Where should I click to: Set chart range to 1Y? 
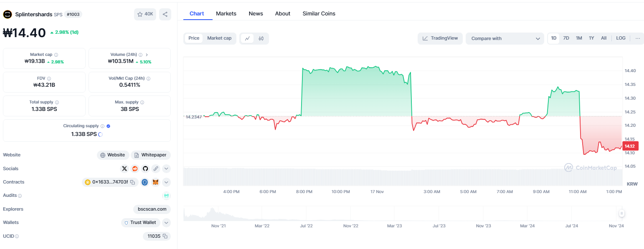point(591,38)
